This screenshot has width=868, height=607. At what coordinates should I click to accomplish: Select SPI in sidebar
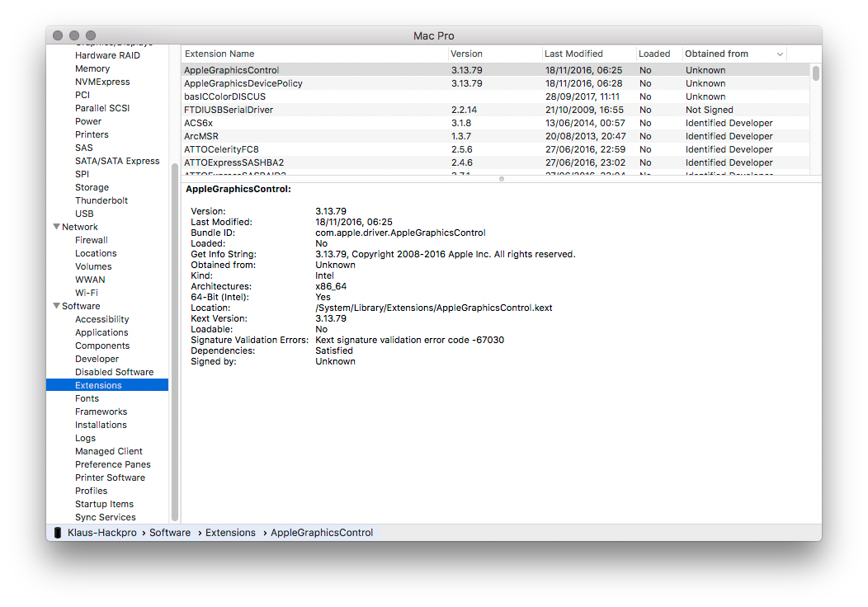tap(82, 174)
